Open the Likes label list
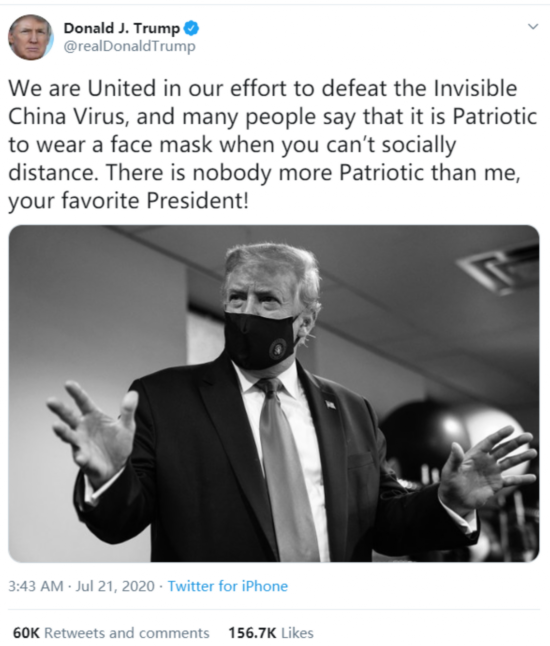This screenshot has height=646, width=550. coord(297,632)
